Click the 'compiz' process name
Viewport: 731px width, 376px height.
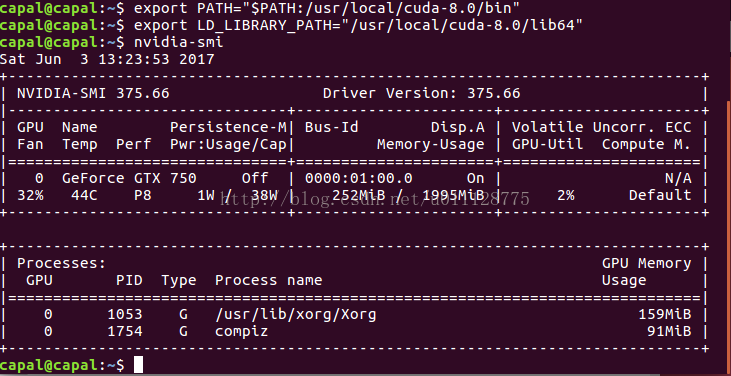click(241, 331)
